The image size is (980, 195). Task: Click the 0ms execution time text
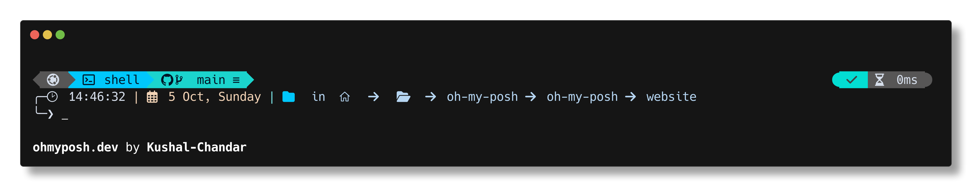pyautogui.click(x=907, y=80)
